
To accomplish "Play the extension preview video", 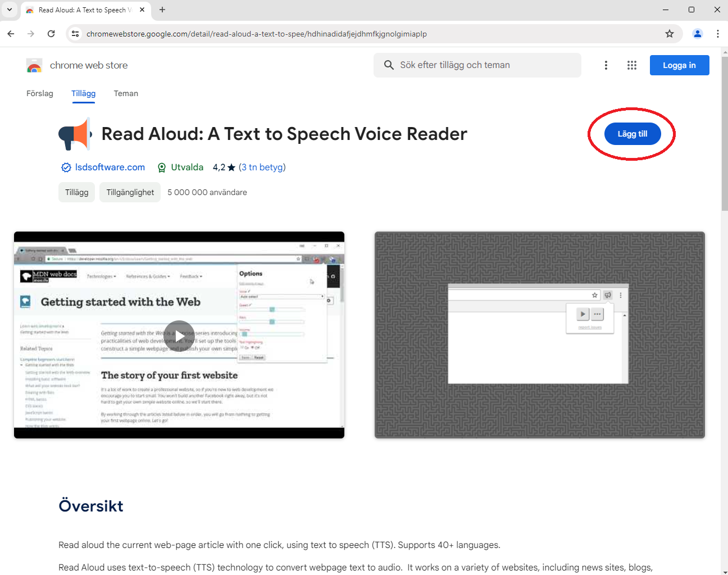I will coord(179,336).
